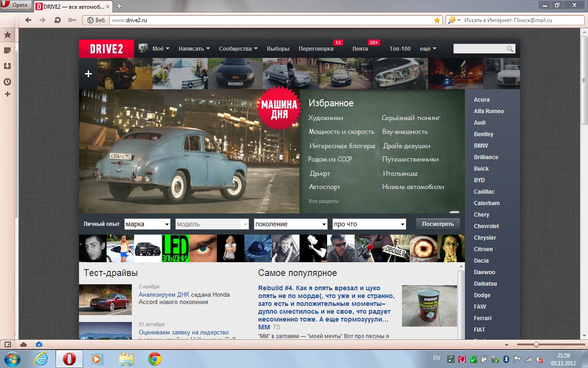Open the Notes panel in the sidebar
The image size is (588, 368).
pos(7,50)
